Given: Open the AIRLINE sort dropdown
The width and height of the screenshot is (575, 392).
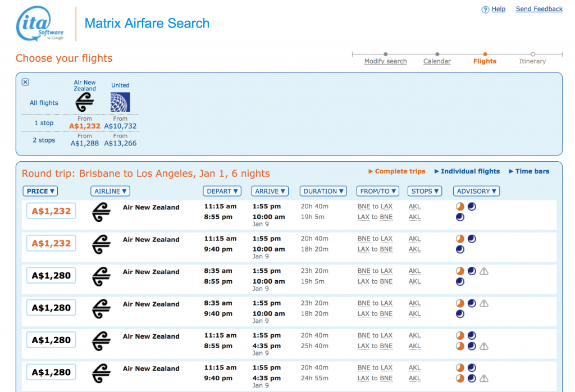Looking at the screenshot, I should [x=111, y=191].
